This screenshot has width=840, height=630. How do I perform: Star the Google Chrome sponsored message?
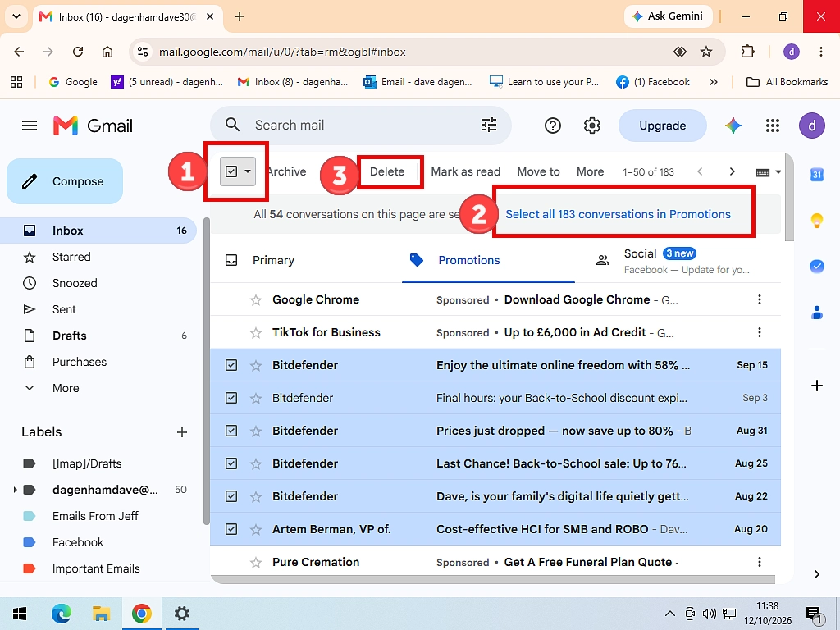256,300
